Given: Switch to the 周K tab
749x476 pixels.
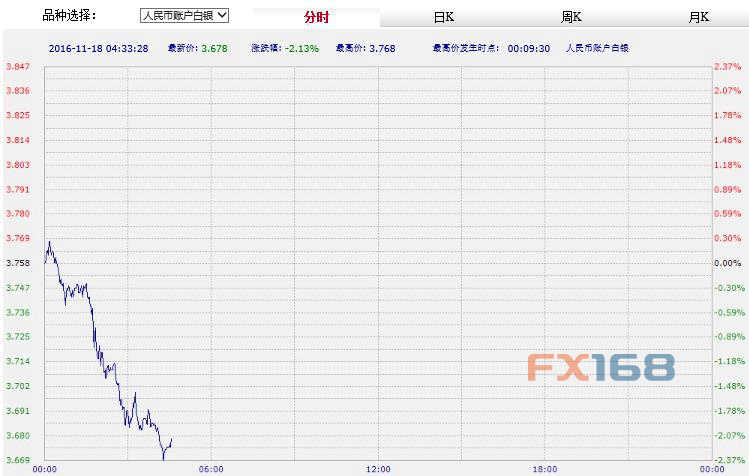Looking at the screenshot, I should [x=571, y=17].
